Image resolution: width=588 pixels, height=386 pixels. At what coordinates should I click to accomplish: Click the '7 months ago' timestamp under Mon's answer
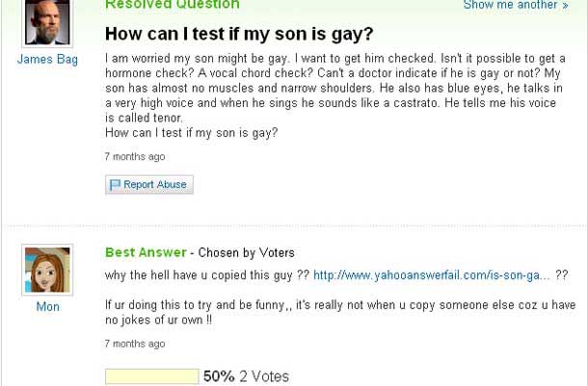[x=134, y=344]
